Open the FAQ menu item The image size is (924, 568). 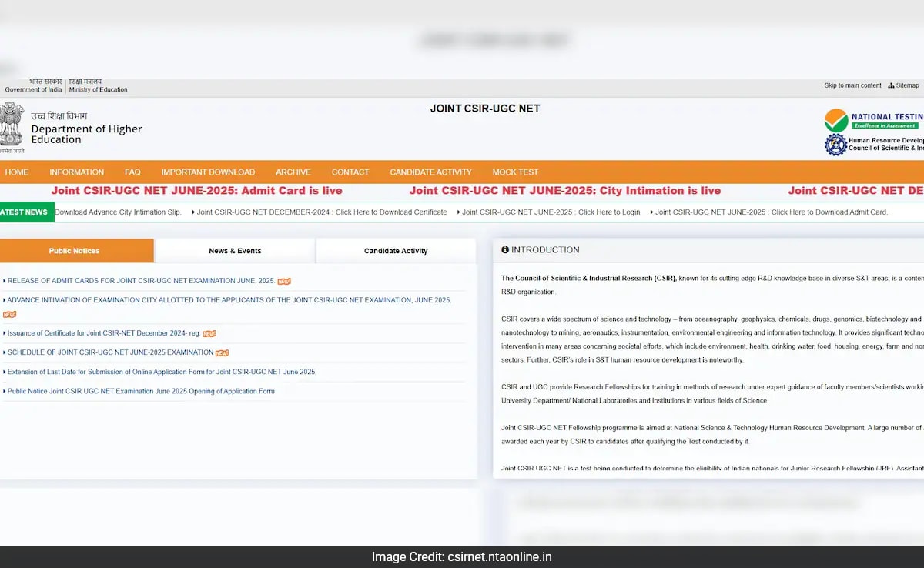(132, 172)
